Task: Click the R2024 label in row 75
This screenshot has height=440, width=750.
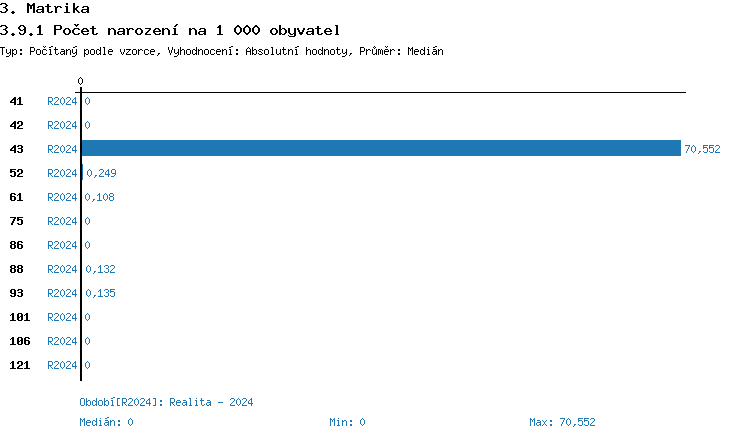Action: click(62, 221)
